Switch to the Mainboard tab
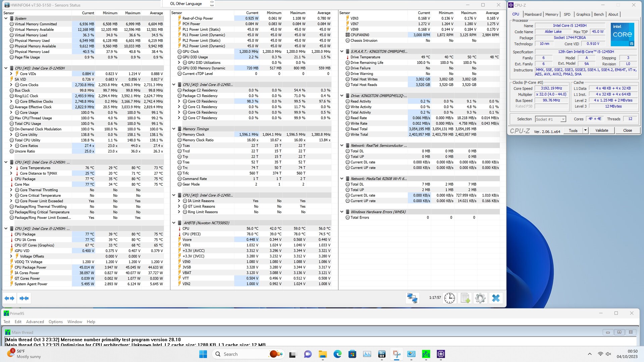644x362 pixels. (533, 14)
